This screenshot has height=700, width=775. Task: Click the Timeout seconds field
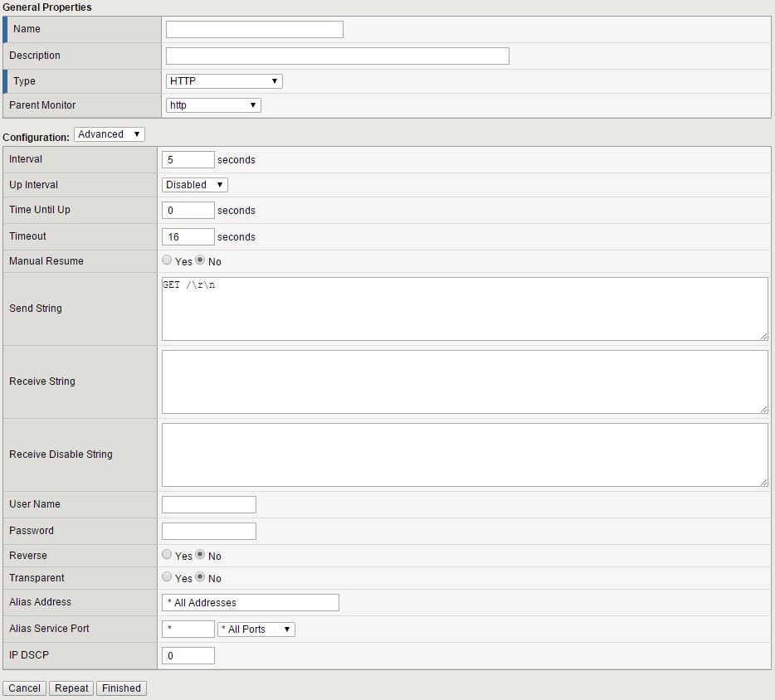188,237
